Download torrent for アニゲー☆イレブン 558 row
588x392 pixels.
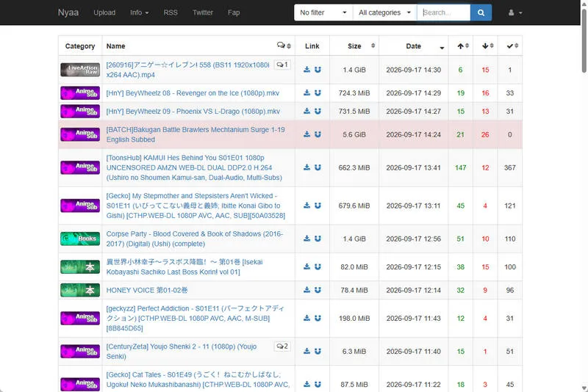click(306, 70)
